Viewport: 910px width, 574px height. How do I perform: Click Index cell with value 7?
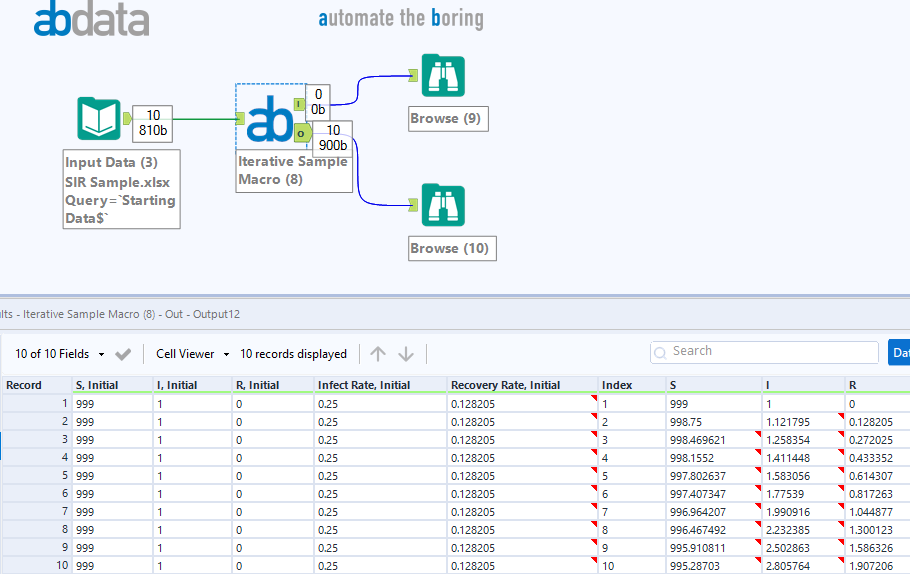[632, 512]
